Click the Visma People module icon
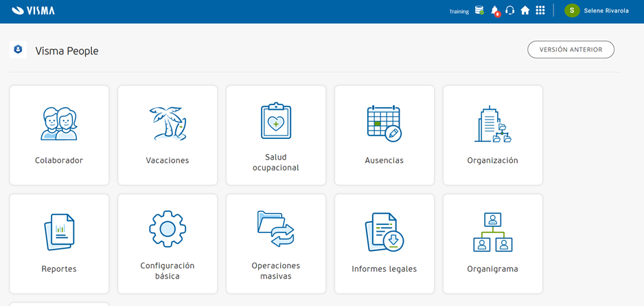This screenshot has width=644, height=306. [x=18, y=50]
